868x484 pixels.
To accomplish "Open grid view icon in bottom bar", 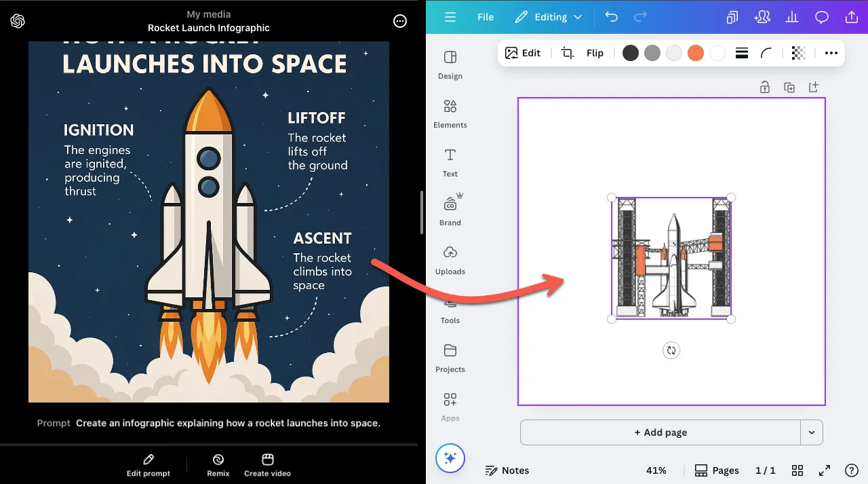I will 797,470.
